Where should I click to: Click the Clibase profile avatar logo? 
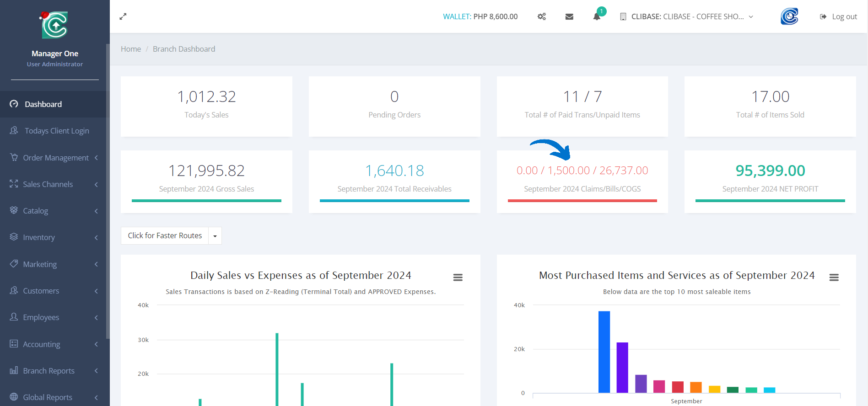click(789, 16)
